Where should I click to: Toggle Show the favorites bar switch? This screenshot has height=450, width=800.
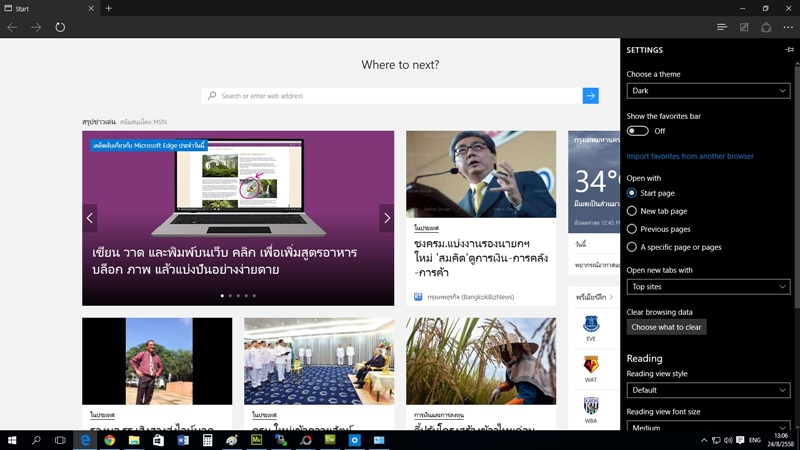[637, 131]
